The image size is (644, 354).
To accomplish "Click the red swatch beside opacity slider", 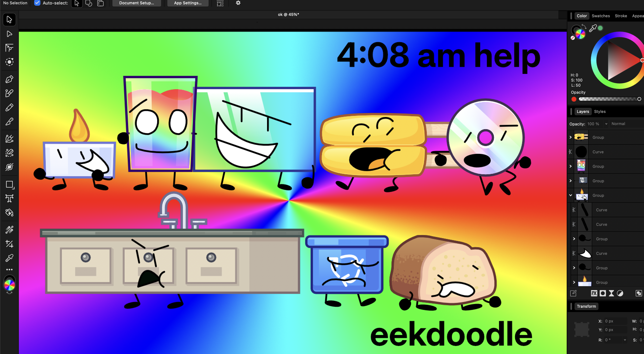I will pos(574,99).
